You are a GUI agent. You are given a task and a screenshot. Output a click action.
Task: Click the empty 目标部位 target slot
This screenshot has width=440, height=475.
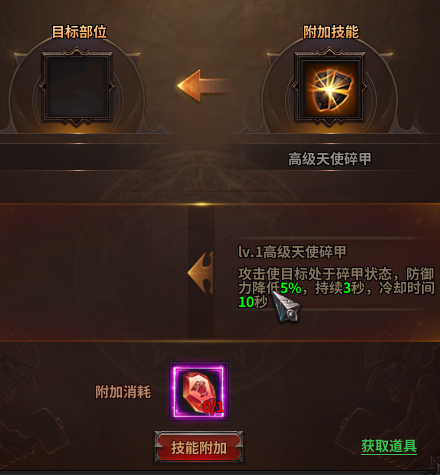click(x=77, y=87)
